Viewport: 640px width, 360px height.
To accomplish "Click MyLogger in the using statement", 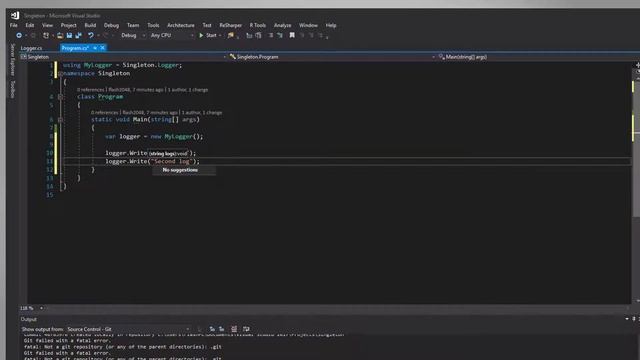I will pos(98,65).
